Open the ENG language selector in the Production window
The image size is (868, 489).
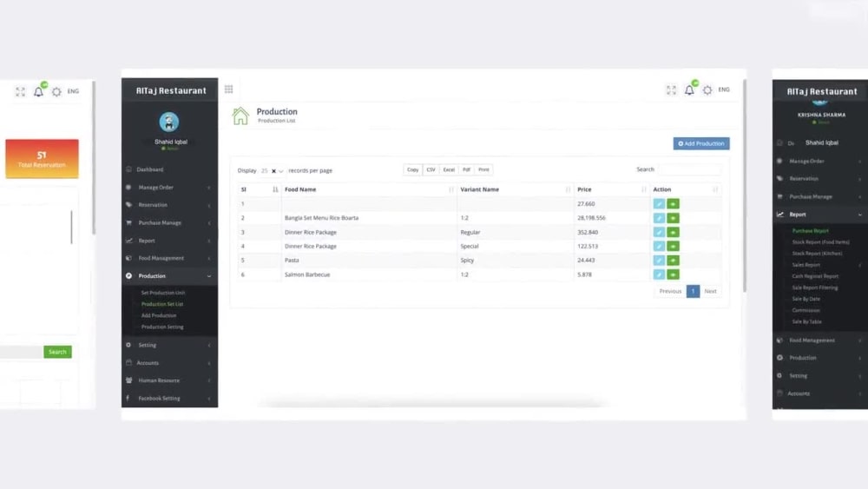click(724, 89)
